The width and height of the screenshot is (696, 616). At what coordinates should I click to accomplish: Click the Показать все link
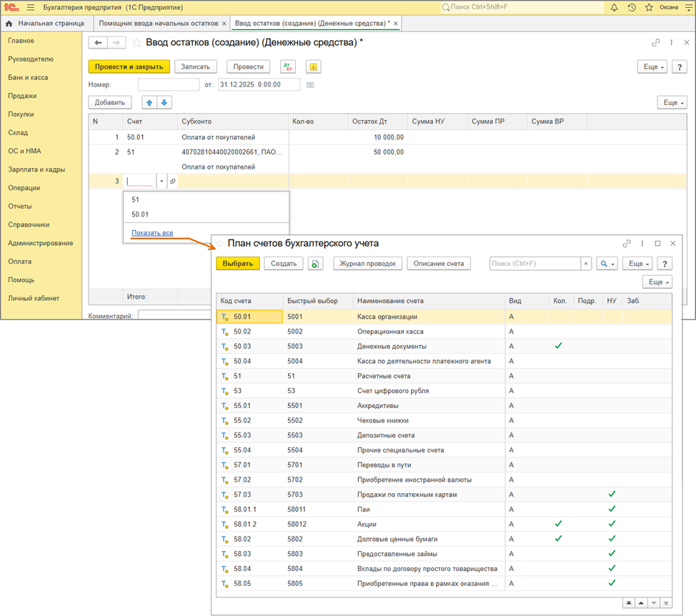pyautogui.click(x=152, y=233)
